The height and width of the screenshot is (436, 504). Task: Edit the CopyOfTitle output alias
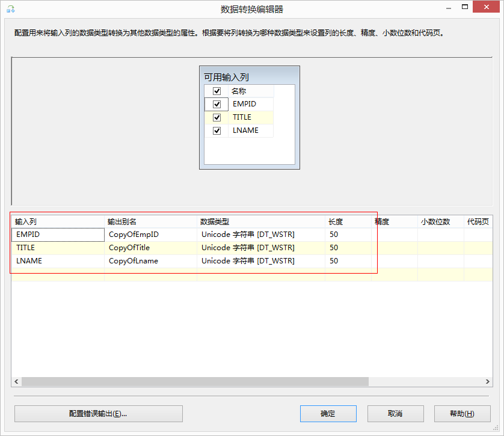click(x=150, y=248)
